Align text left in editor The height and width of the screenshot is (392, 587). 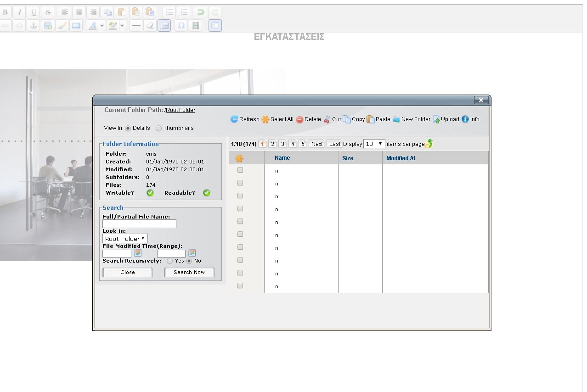click(x=65, y=12)
